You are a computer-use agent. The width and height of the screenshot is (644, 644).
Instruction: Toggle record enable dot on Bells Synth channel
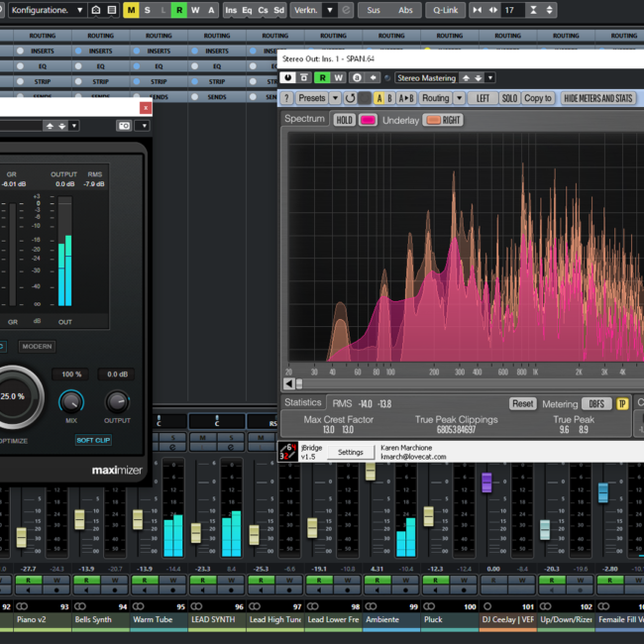115,590
